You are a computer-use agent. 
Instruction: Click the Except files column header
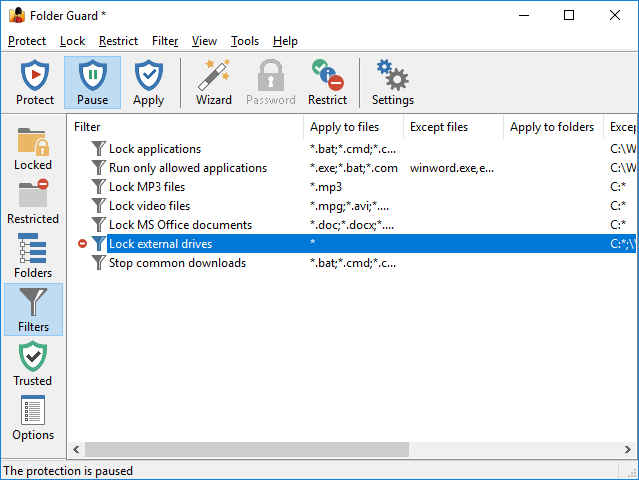(454, 127)
